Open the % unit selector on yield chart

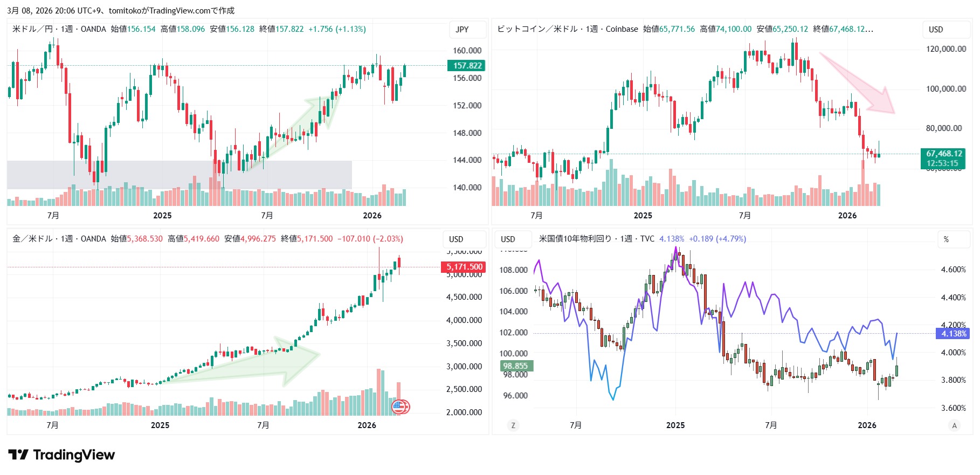(x=946, y=239)
